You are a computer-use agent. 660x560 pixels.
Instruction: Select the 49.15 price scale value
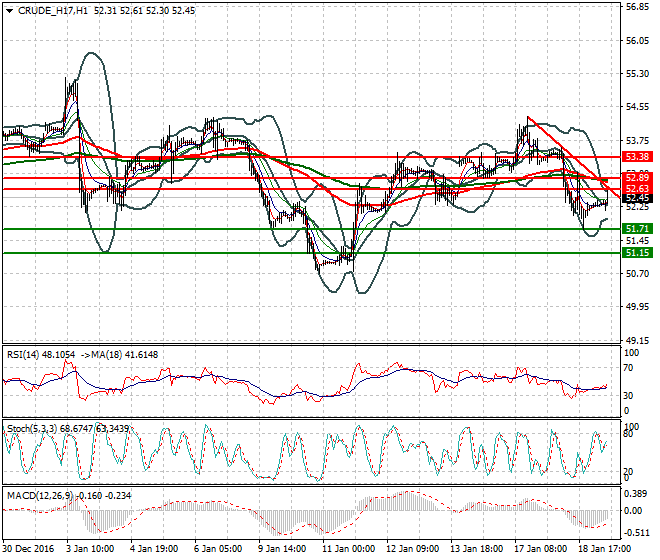pyautogui.click(x=637, y=340)
